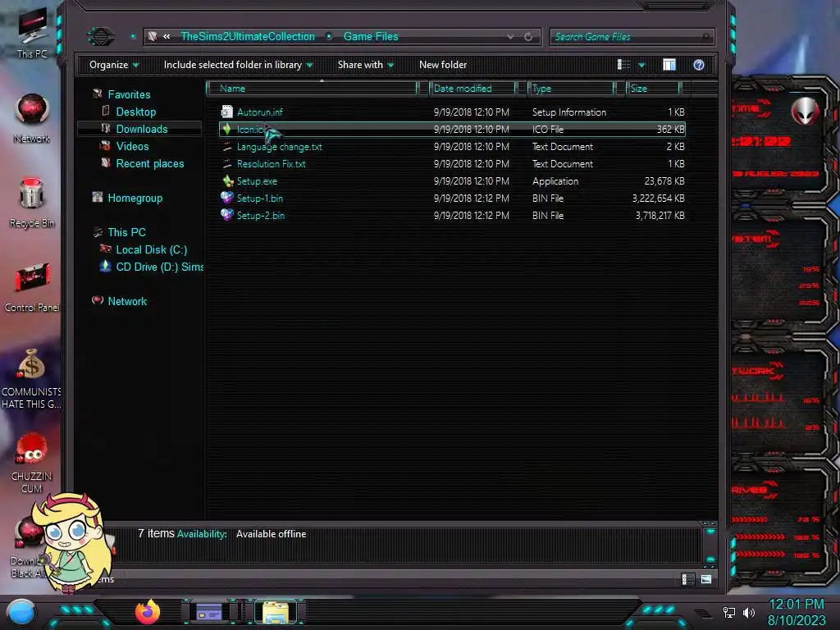Select Favorites in the navigation pane

click(x=129, y=94)
